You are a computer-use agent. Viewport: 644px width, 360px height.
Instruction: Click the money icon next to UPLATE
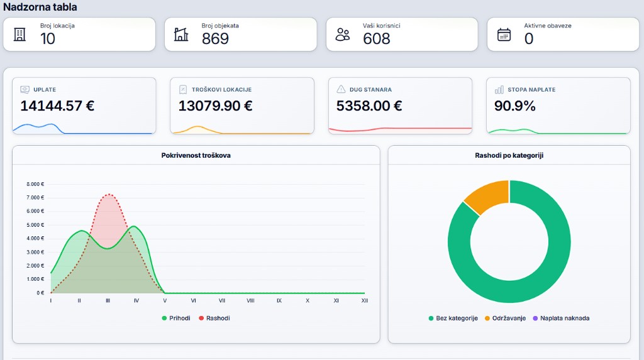(25, 89)
